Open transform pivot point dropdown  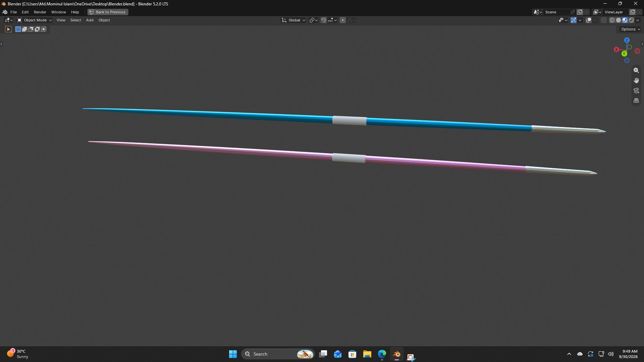(313, 20)
